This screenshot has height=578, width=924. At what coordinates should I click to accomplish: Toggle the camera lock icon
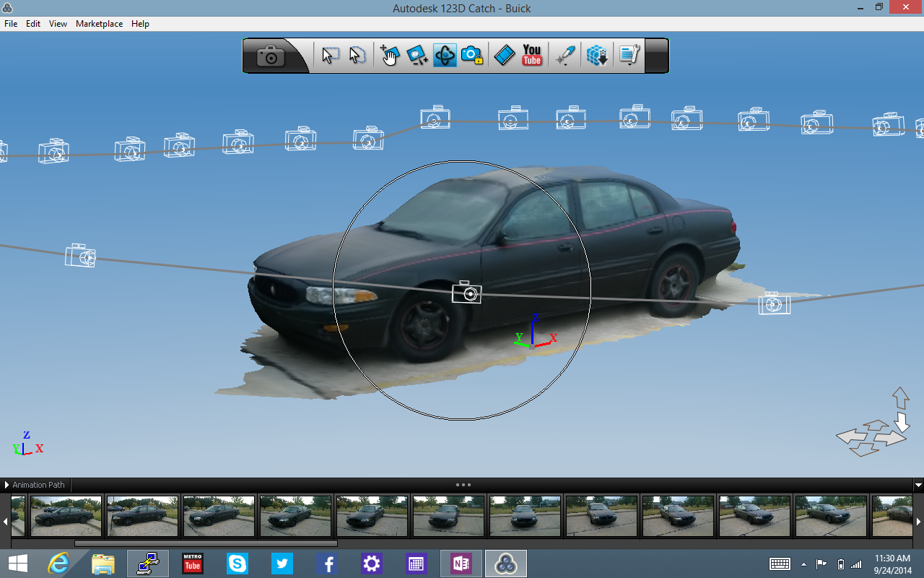click(x=472, y=56)
